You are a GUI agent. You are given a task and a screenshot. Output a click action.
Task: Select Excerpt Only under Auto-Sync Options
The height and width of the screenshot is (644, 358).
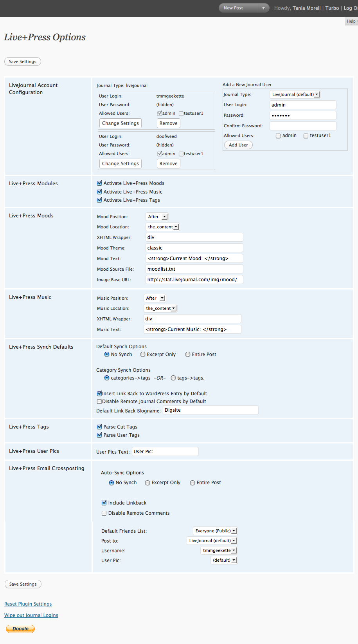(x=148, y=483)
